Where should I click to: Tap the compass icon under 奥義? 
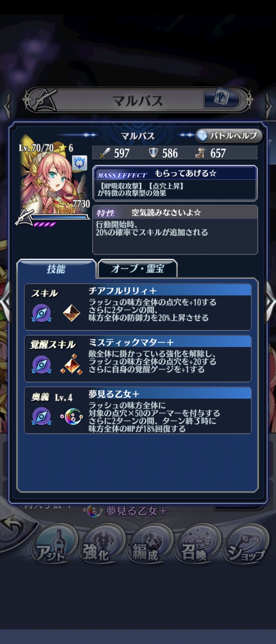tap(41, 416)
